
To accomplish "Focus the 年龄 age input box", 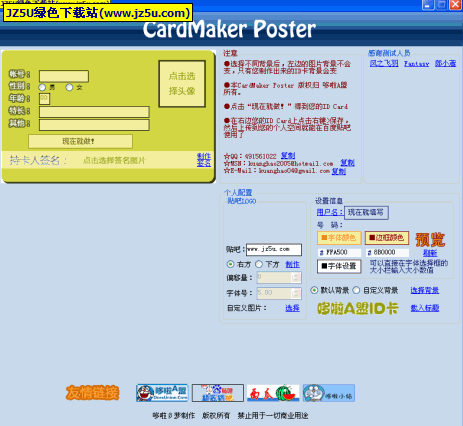I will (x=45, y=99).
